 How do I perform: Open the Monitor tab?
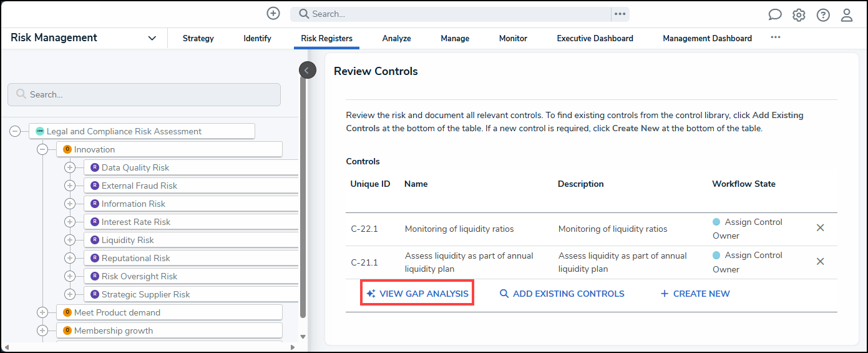(513, 38)
